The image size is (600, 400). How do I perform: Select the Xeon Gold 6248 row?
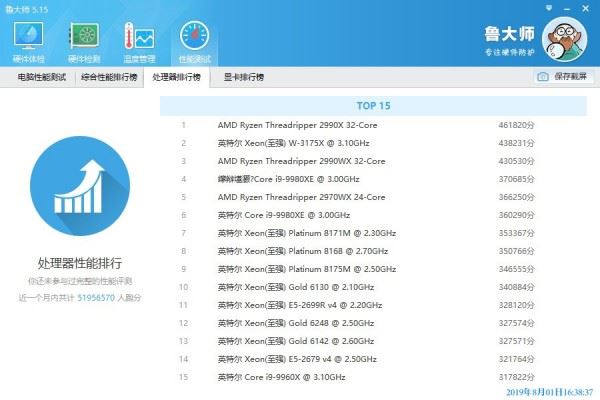(x=373, y=323)
